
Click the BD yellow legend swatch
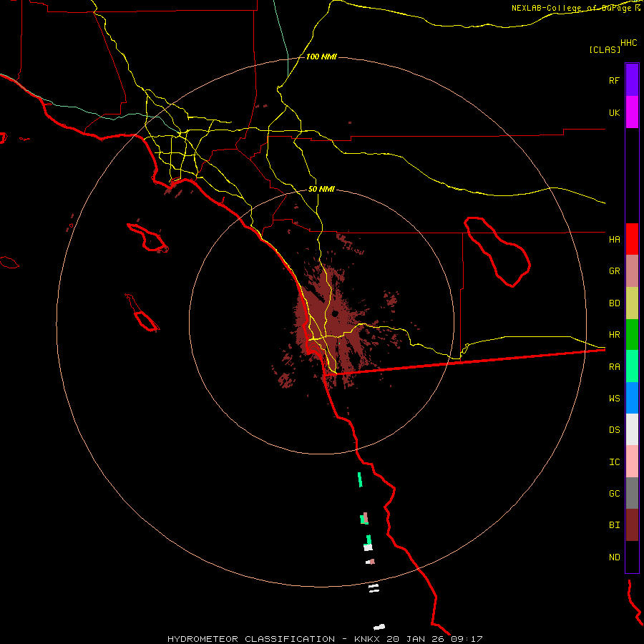(x=632, y=303)
